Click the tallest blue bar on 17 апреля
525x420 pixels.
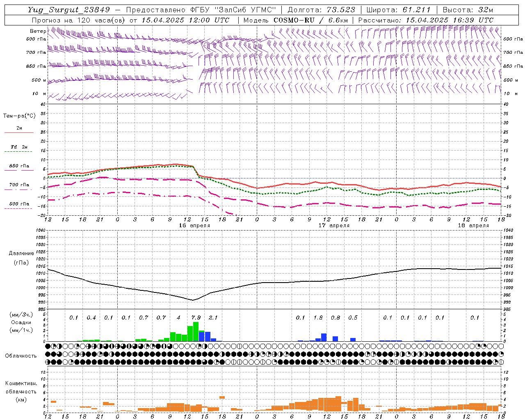[x=324, y=337]
